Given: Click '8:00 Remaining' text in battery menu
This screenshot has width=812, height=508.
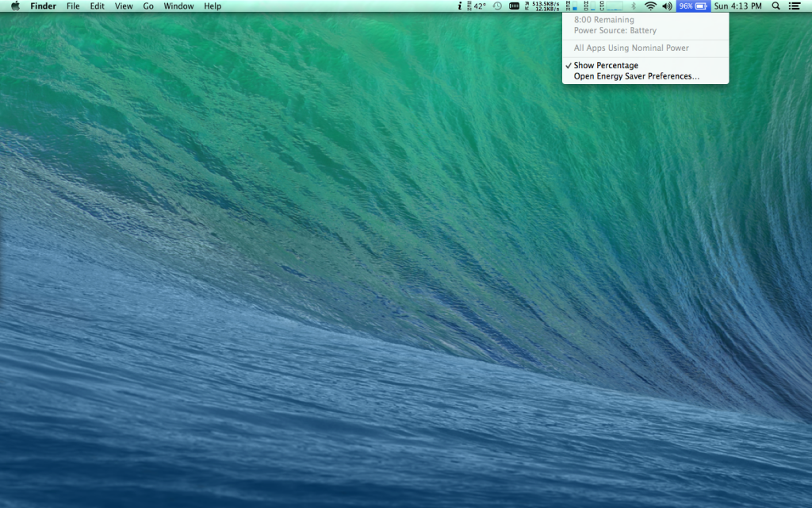Looking at the screenshot, I should click(603, 20).
